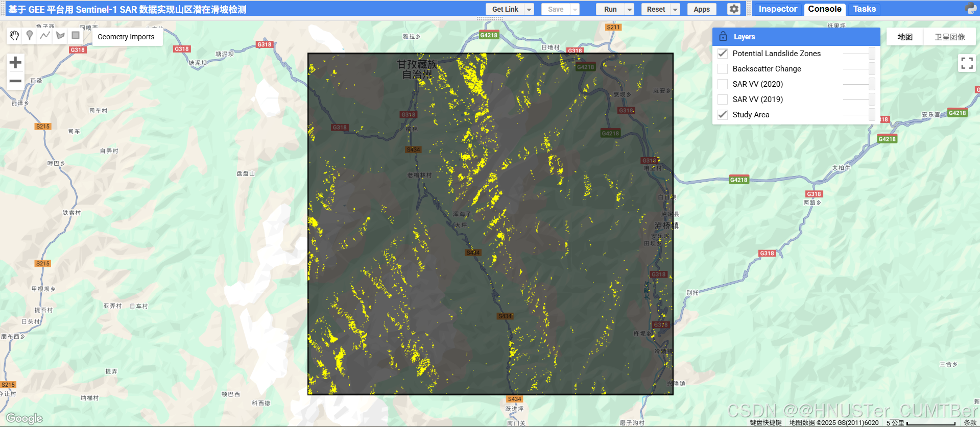This screenshot has width=980, height=427.
Task: Click the Run button
Action: pos(610,9)
